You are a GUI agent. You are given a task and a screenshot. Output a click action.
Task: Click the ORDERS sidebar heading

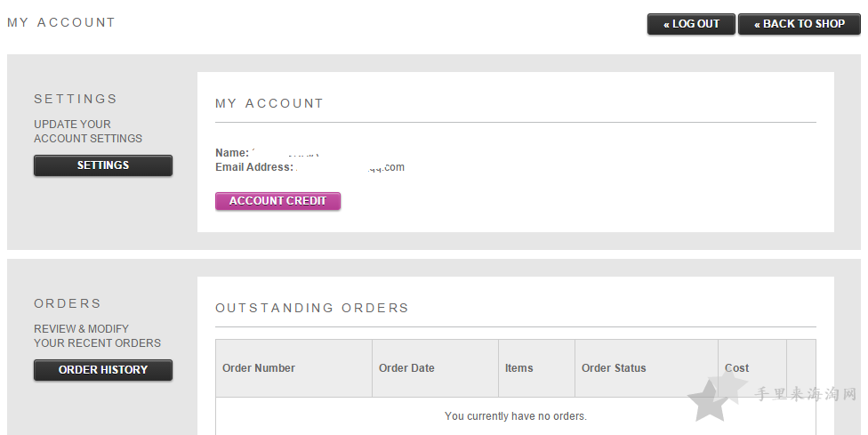tap(68, 303)
